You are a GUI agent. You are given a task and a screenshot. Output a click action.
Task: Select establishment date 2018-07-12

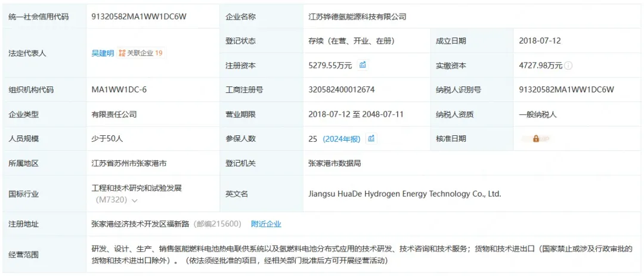(540, 41)
